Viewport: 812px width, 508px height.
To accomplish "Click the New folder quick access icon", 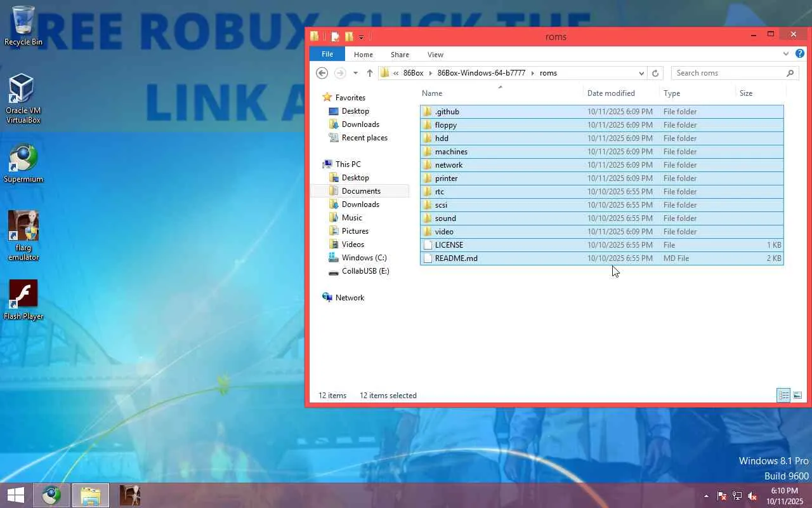I will [348, 37].
